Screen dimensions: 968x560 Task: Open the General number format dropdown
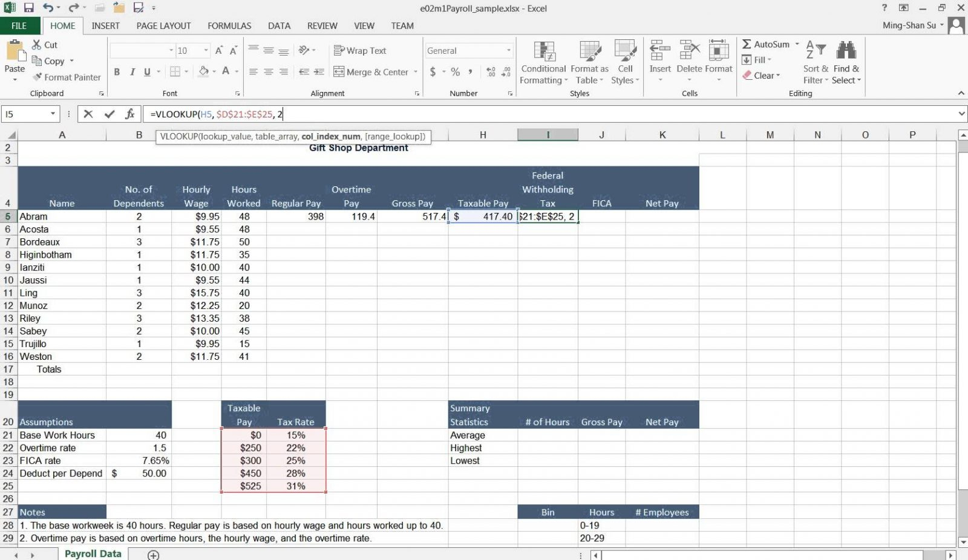(508, 50)
